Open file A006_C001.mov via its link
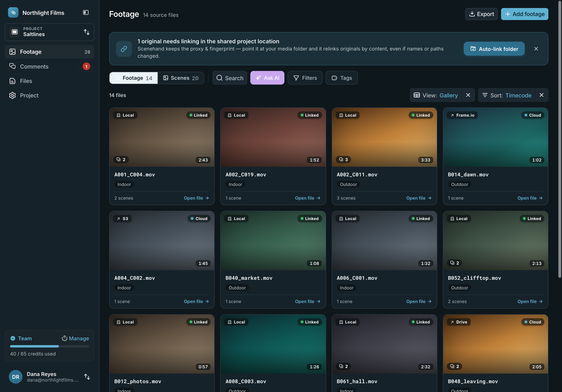 click(419, 302)
